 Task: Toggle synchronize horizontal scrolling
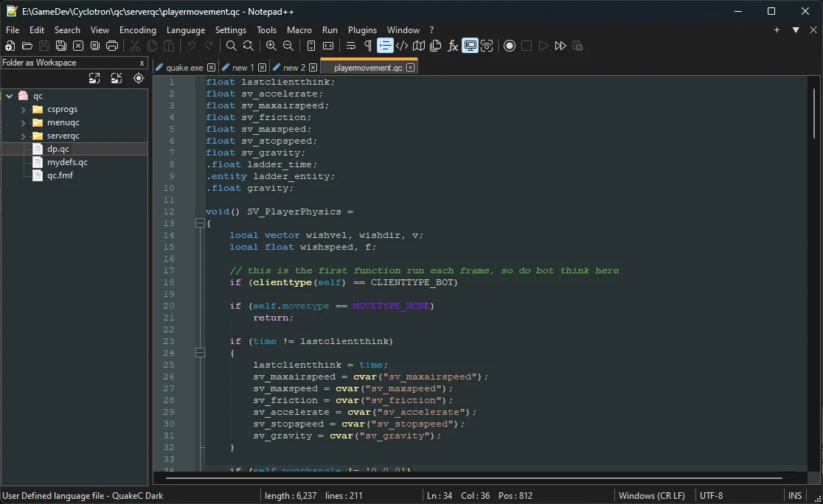tap(328, 46)
